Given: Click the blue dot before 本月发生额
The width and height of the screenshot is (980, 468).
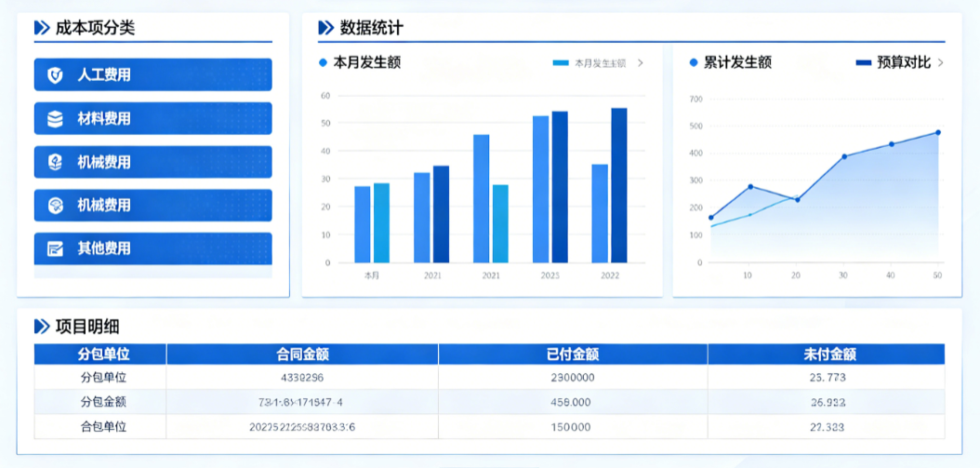Looking at the screenshot, I should pos(324,62).
